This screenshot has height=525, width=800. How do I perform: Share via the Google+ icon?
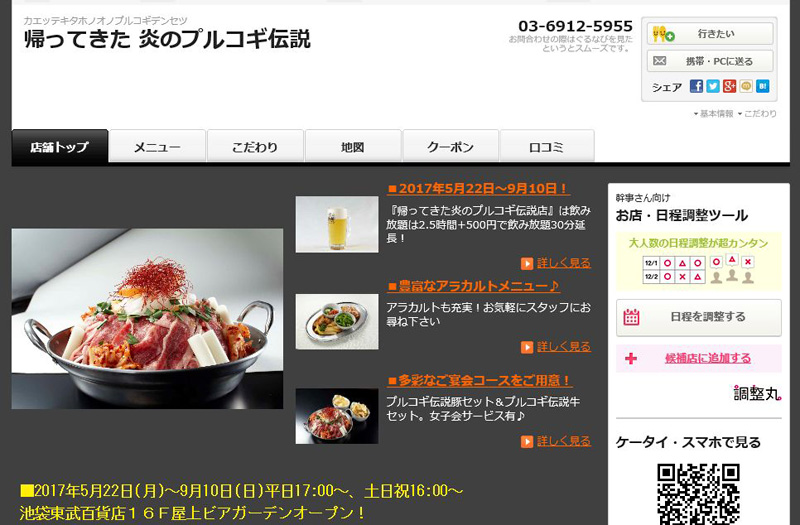click(x=729, y=86)
